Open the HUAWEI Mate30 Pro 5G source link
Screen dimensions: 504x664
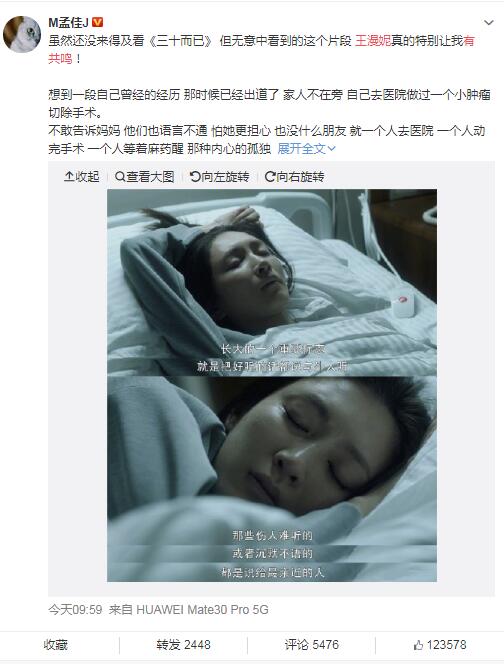(x=202, y=609)
